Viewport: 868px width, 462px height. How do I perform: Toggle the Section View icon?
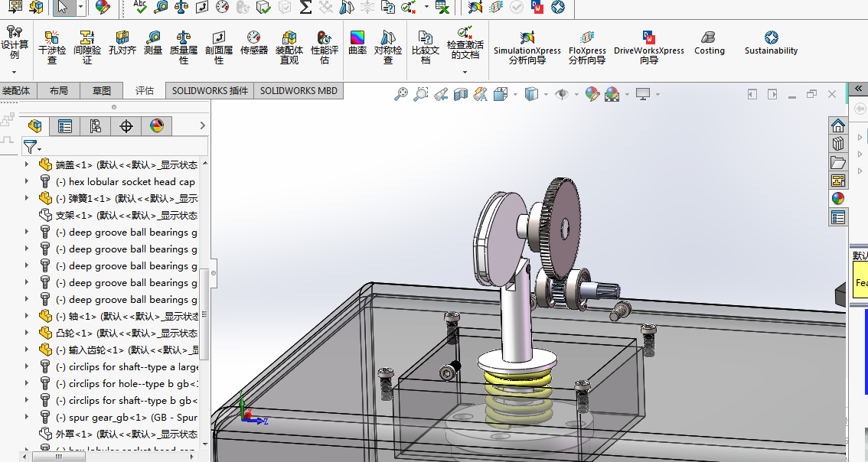coord(461,95)
